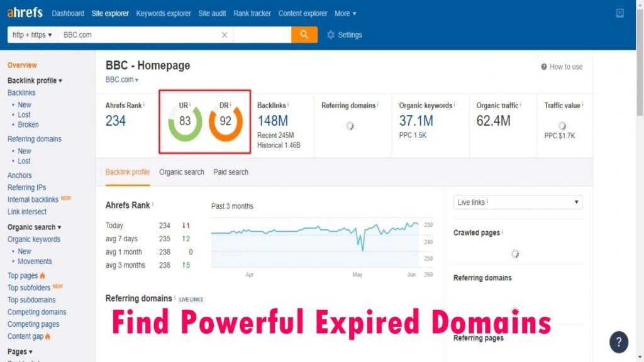Open the Live links dropdown
Image resolution: width=644 pixels, height=362 pixels.
tap(518, 202)
